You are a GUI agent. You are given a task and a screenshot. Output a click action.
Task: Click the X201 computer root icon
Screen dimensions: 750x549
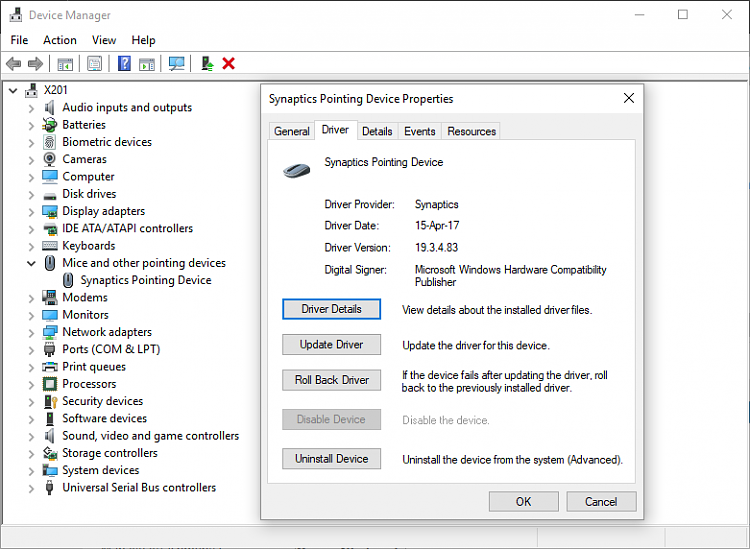tap(32, 90)
